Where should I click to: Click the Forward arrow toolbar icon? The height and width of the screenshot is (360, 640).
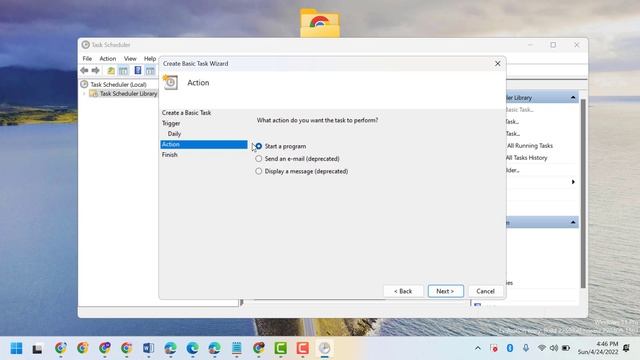(96, 71)
